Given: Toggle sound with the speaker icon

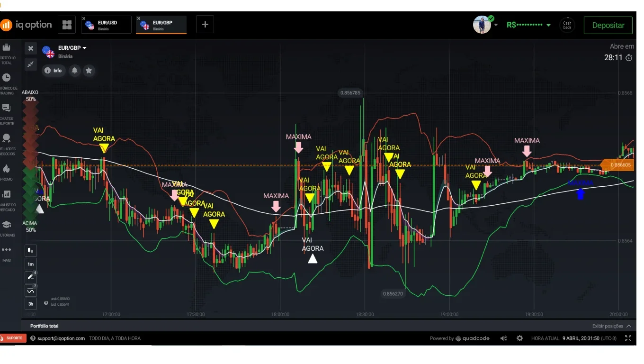Looking at the screenshot, I should click(x=503, y=338).
